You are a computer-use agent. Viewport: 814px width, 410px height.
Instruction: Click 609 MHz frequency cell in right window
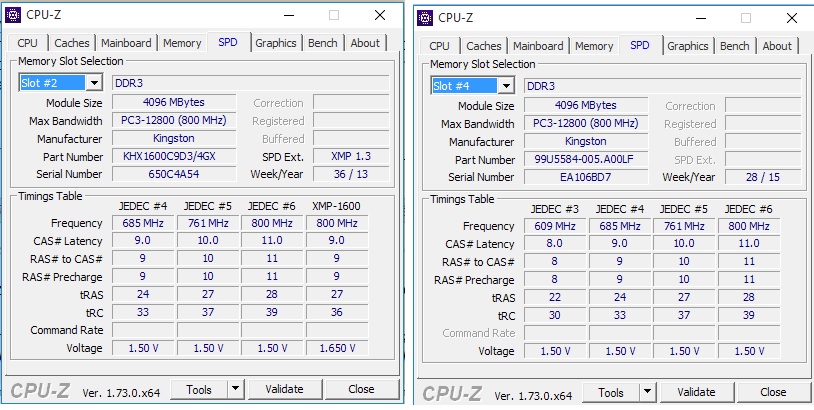pos(554,226)
